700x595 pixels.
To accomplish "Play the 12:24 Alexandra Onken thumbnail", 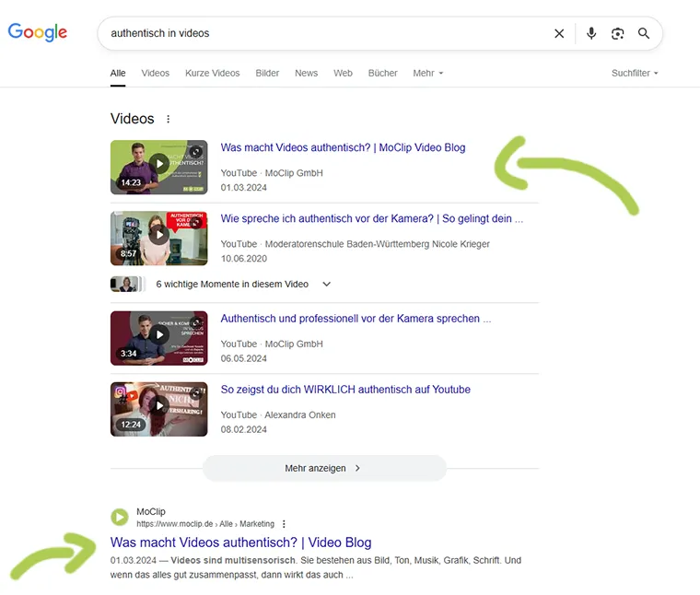I will [159, 409].
